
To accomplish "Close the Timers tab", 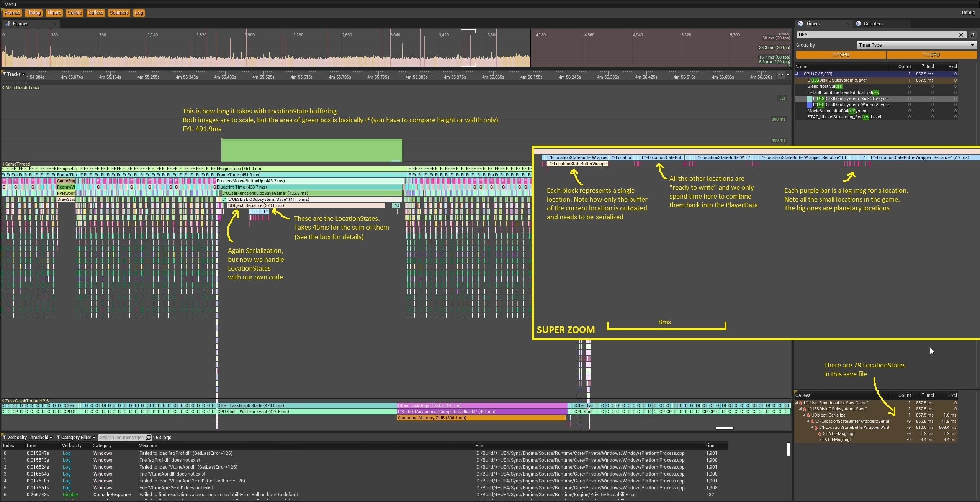I will click(x=847, y=24).
